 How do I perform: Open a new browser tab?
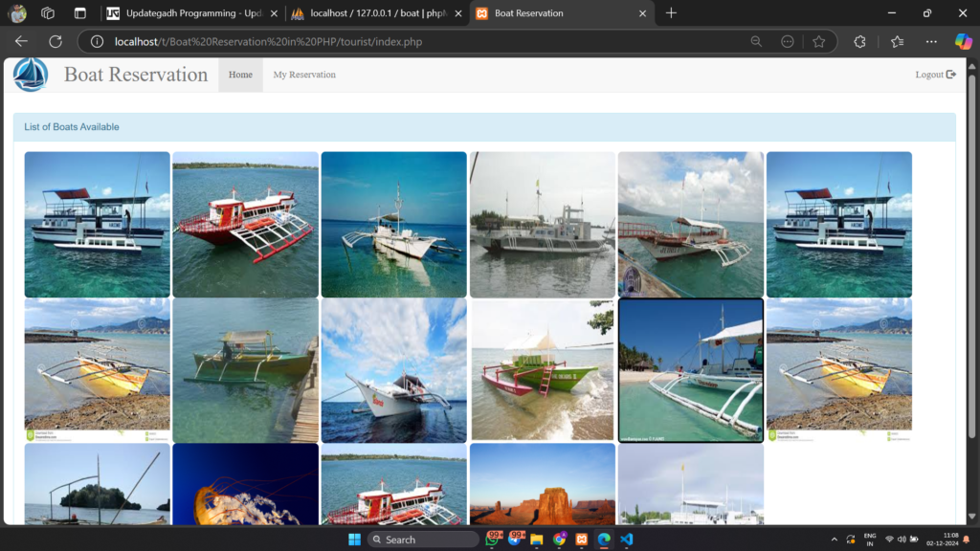pos(671,13)
